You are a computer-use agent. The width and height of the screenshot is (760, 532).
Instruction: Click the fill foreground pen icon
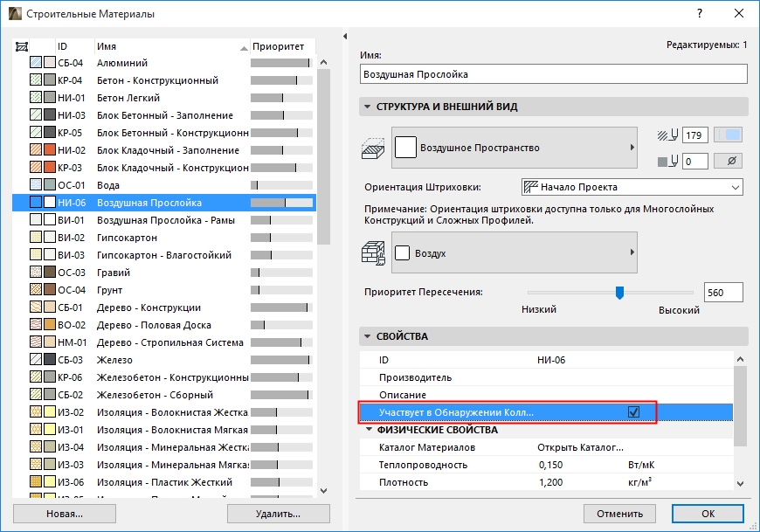[x=667, y=135]
